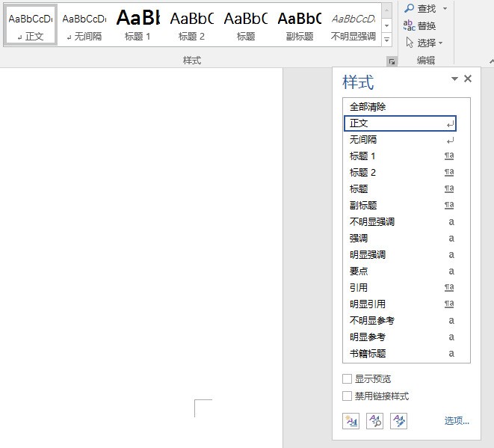
Task: Apply the 无间隔 style from gallery
Action: (84, 25)
